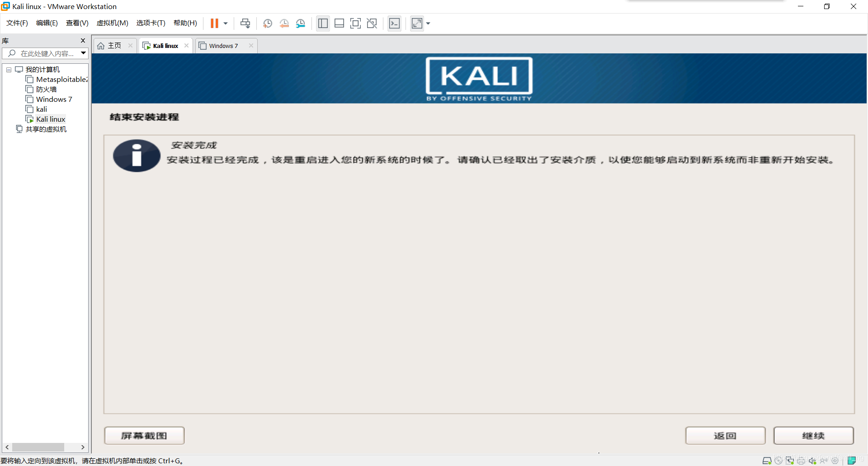Suspend the virtual machine
The width and height of the screenshot is (868, 466).
(215, 23)
